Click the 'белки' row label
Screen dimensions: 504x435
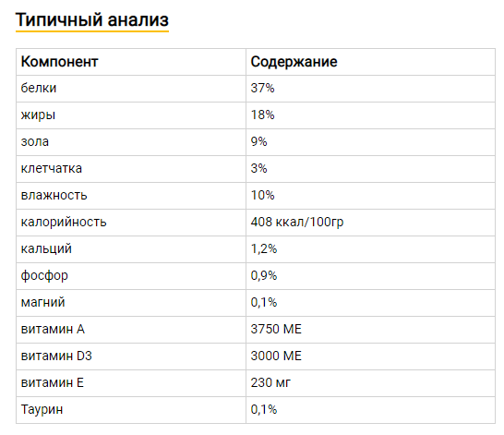coord(39,88)
